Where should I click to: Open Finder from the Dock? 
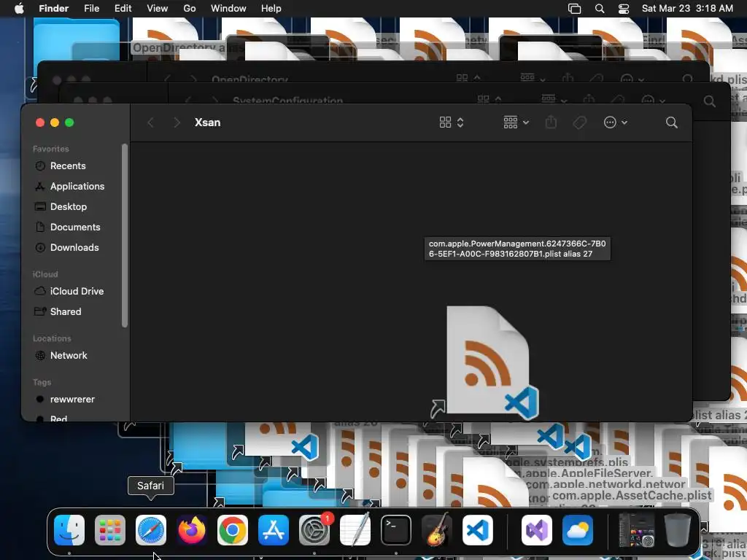69,530
